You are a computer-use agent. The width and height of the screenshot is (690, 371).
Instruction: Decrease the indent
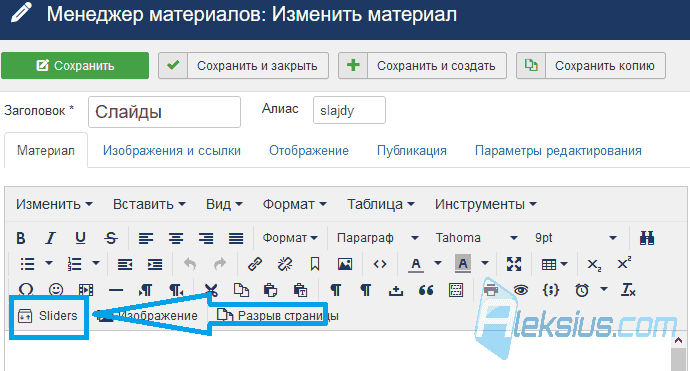point(125,264)
